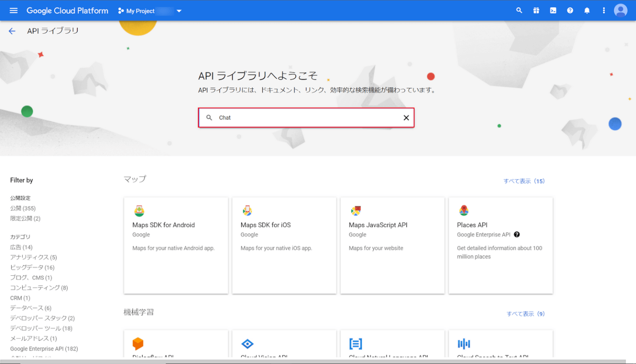Filter by 限定公開 (2)

click(x=25, y=218)
